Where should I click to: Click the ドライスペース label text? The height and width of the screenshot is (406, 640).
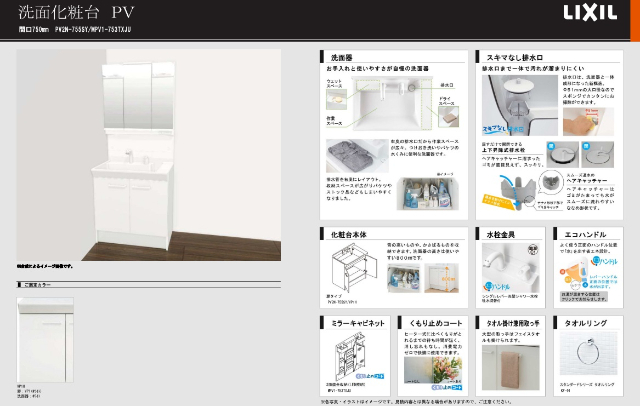(447, 101)
